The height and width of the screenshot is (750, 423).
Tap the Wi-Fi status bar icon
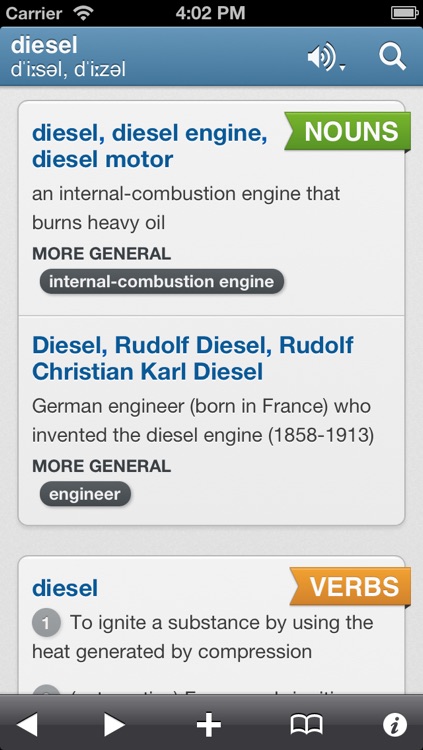pos(84,13)
